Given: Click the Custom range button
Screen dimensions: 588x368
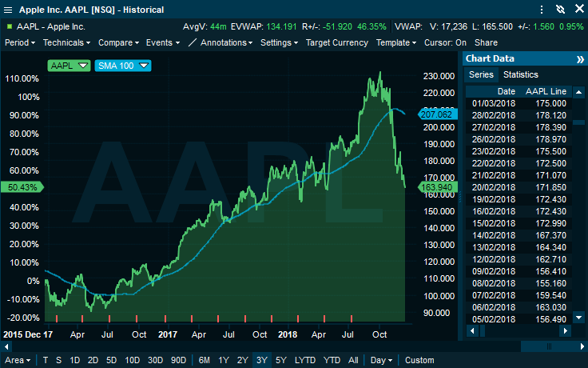Looking at the screenshot, I should (419, 360).
